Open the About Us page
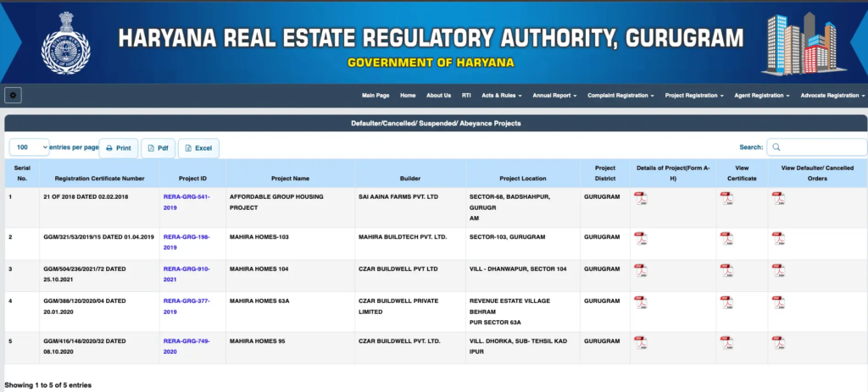 point(438,96)
